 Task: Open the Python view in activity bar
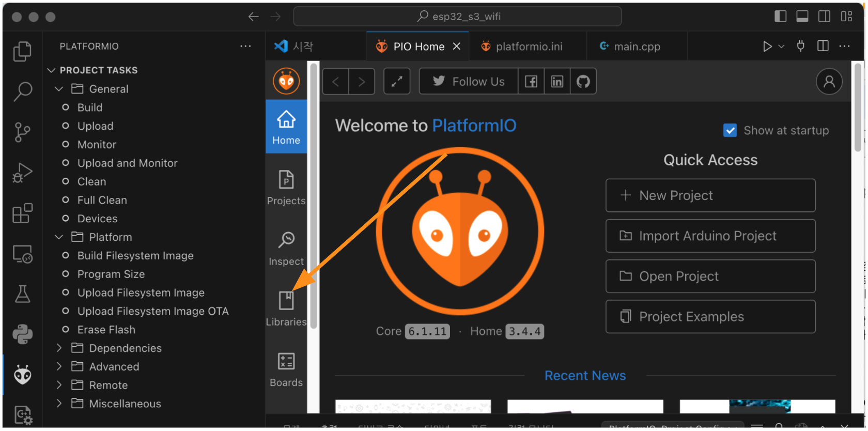[x=22, y=334]
